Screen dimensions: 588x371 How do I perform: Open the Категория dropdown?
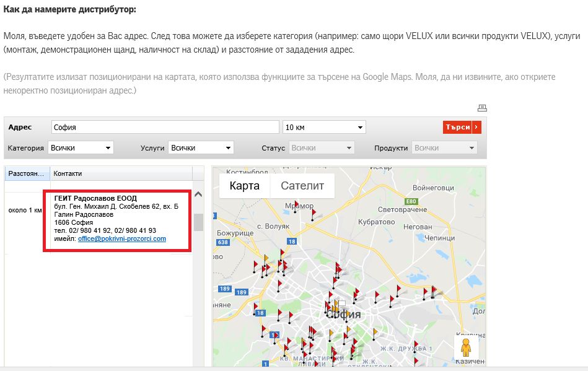81,147
